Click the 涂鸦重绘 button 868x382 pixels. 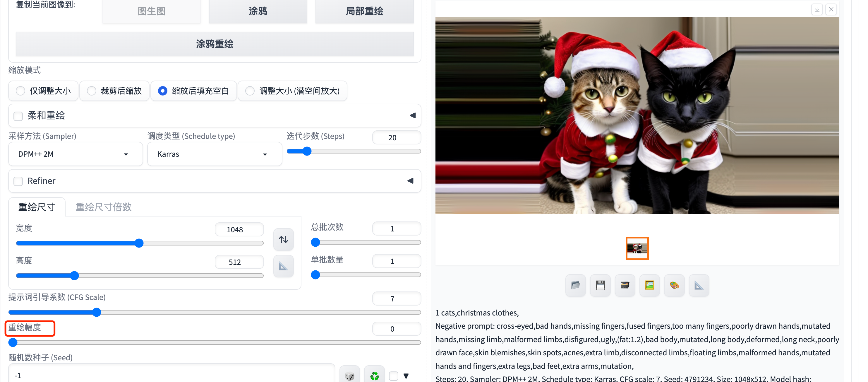coord(215,44)
